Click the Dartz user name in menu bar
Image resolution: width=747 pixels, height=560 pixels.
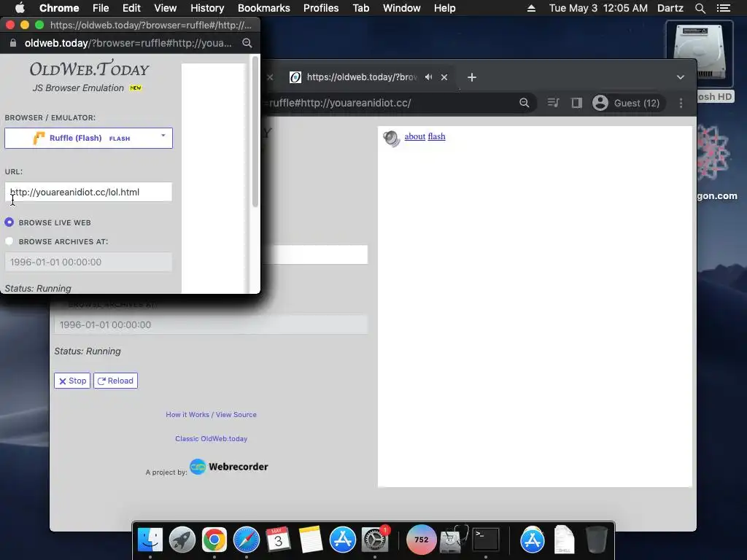tap(670, 8)
